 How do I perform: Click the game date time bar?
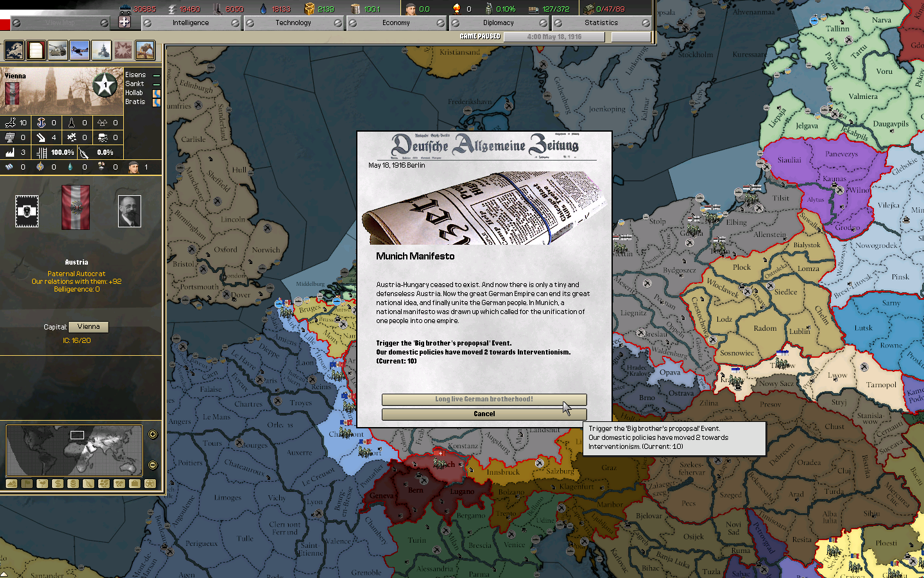coord(554,37)
